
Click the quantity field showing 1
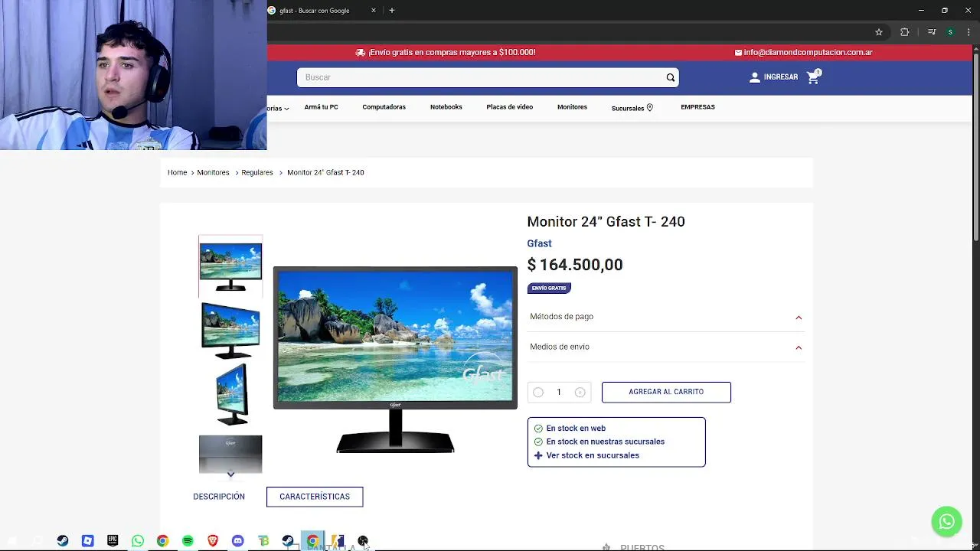(x=559, y=393)
